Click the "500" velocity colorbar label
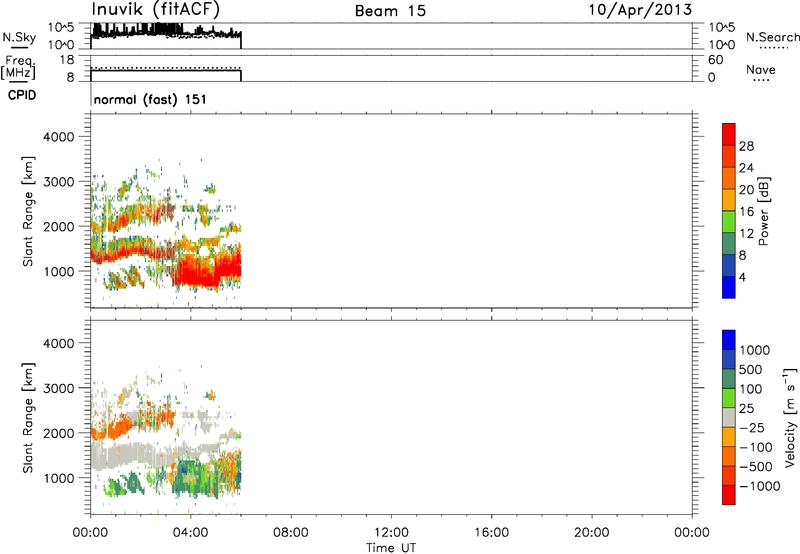 click(x=753, y=370)
